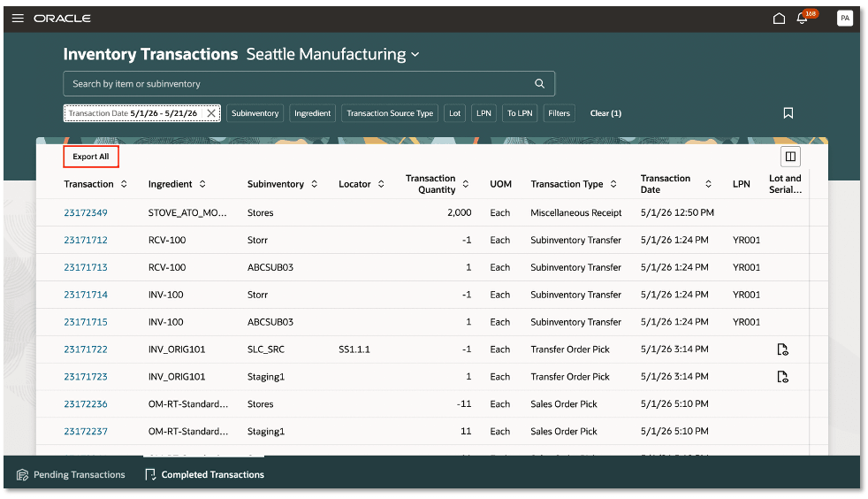This screenshot has height=499, width=868.
Task: Expand the Seattle Manufacturing organization dropdown
Action: pos(415,54)
